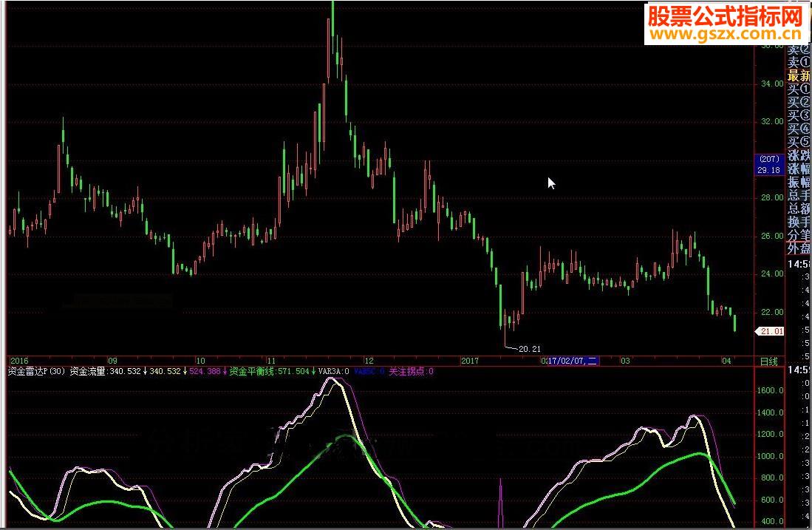812x530 pixels.
Task: Click the 买② row in quote panel
Action: click(x=799, y=101)
